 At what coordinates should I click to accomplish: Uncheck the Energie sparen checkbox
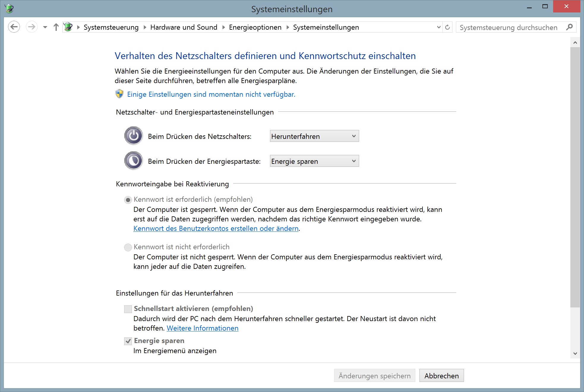click(x=128, y=341)
